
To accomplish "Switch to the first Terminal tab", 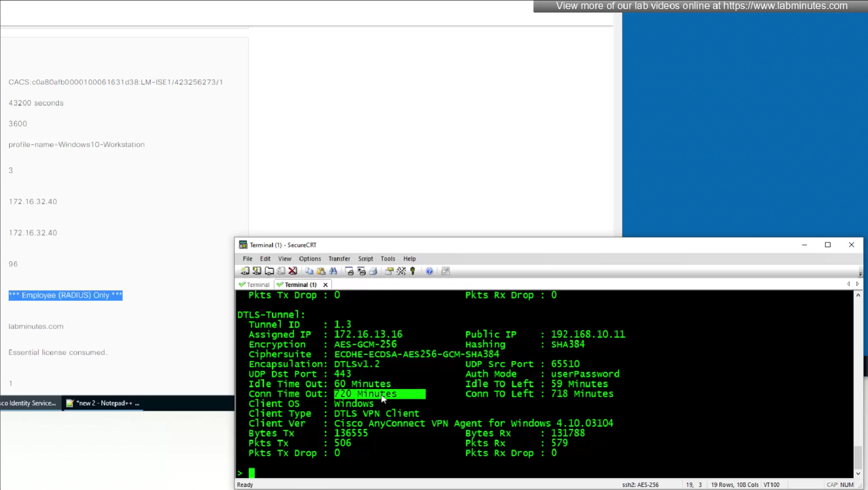I will click(x=254, y=285).
